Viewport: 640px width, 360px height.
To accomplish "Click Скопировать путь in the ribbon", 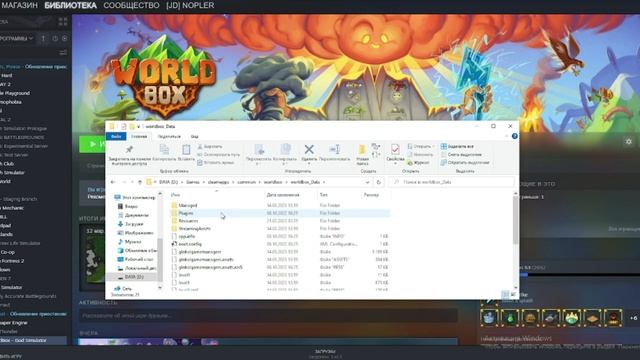I will pos(218,155).
